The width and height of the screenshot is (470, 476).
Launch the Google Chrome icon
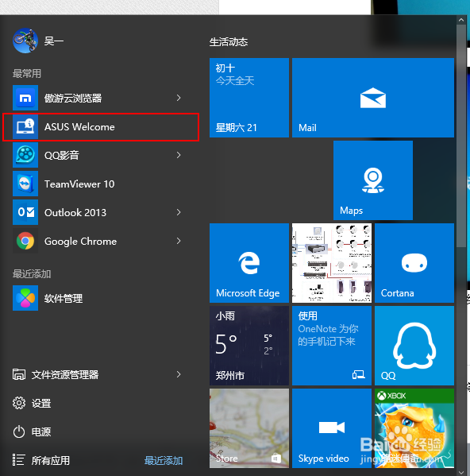(25, 241)
